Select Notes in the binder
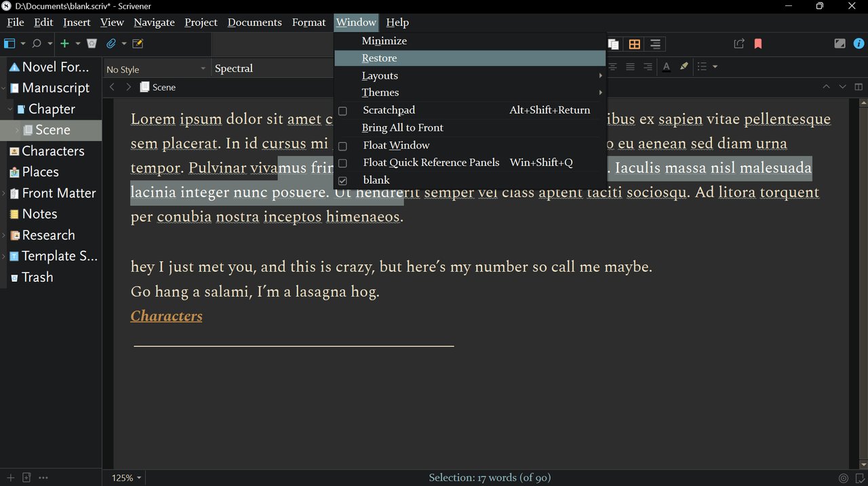The height and width of the screenshot is (486, 868). (39, 214)
